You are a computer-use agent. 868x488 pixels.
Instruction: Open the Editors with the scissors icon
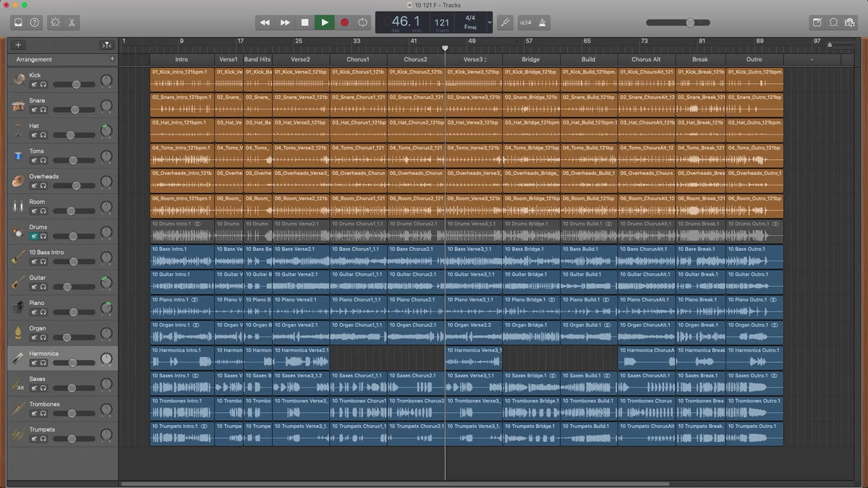tap(72, 22)
